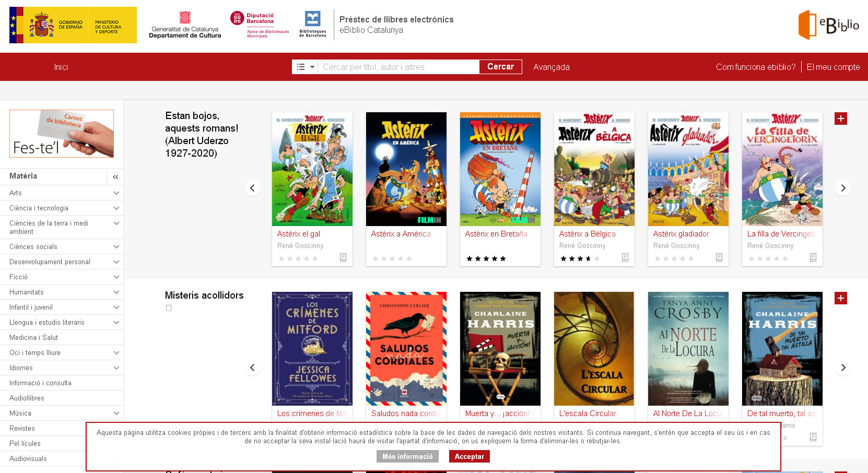Select Audiollibres category
Screen dimensions: 868x473
pyautogui.click(x=27, y=398)
